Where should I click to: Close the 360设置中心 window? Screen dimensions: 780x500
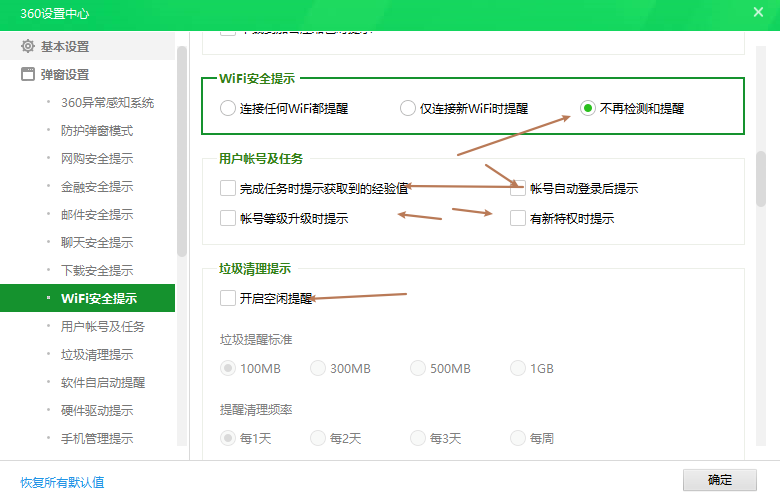pos(758,12)
